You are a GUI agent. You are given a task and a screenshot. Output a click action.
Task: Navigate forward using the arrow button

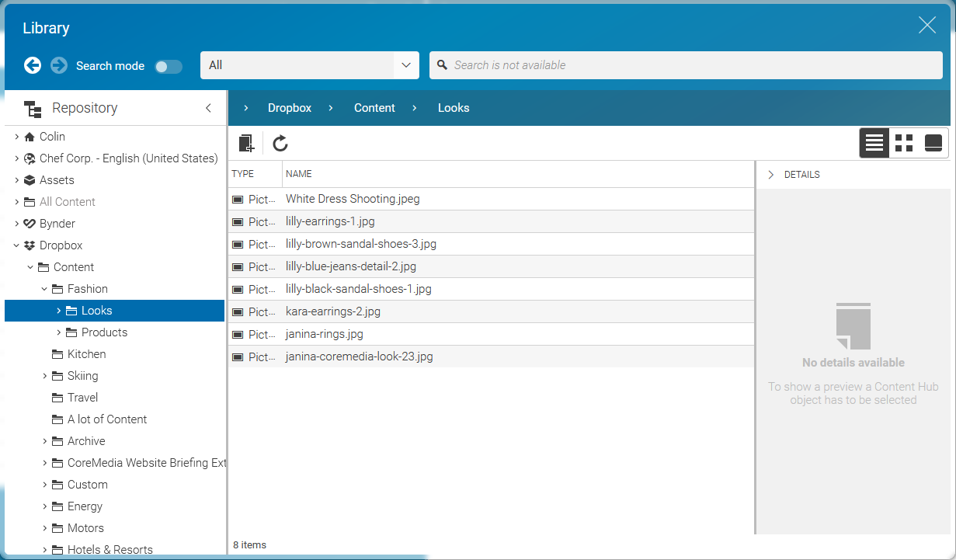(59, 65)
